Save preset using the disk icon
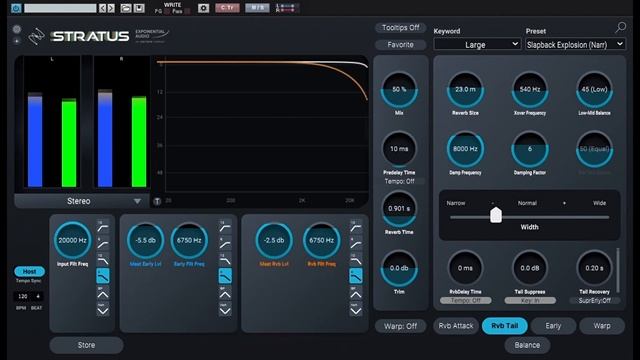The image size is (640, 360). 139,8
